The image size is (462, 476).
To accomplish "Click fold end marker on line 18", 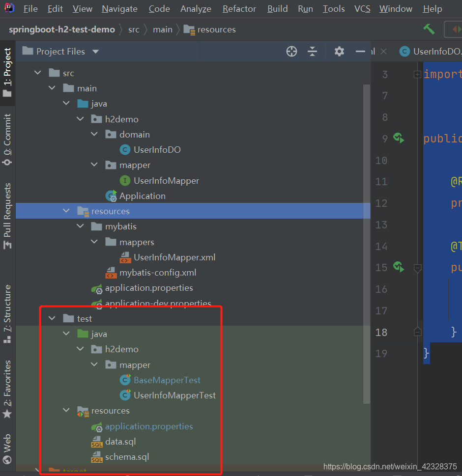I will click(x=418, y=332).
